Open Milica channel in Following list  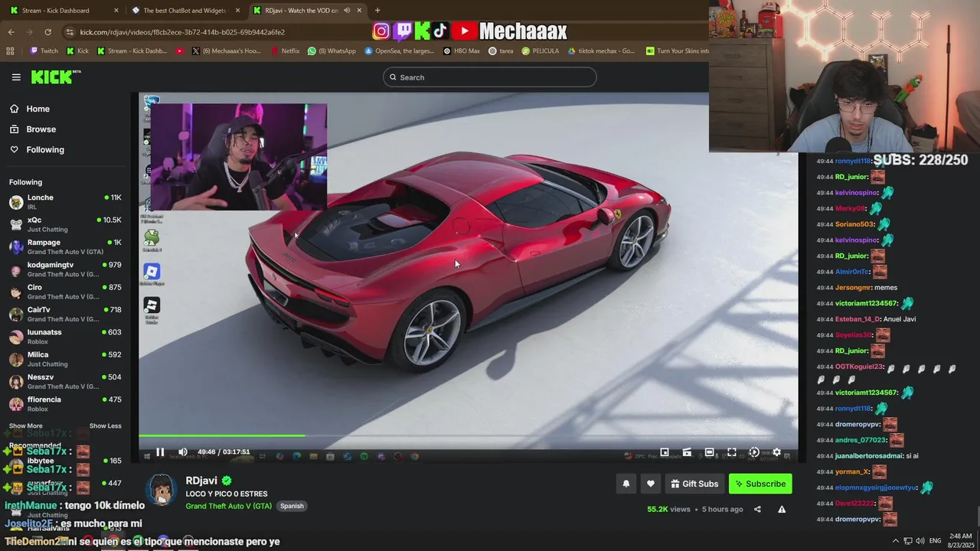click(65, 359)
